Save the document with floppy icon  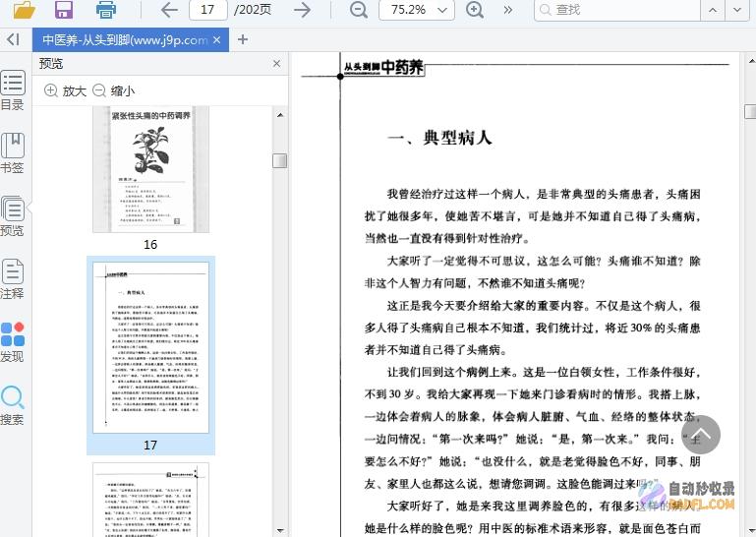coord(64,10)
